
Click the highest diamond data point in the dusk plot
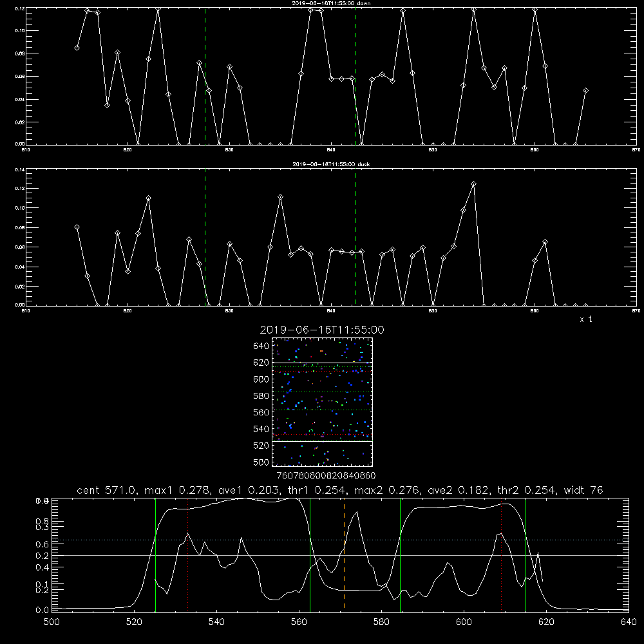click(x=473, y=184)
